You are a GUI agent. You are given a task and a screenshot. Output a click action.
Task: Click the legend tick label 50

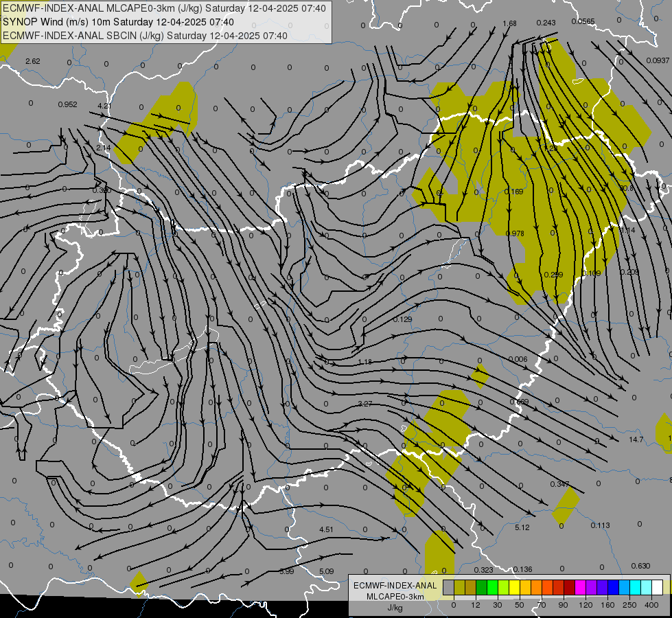coord(520,605)
